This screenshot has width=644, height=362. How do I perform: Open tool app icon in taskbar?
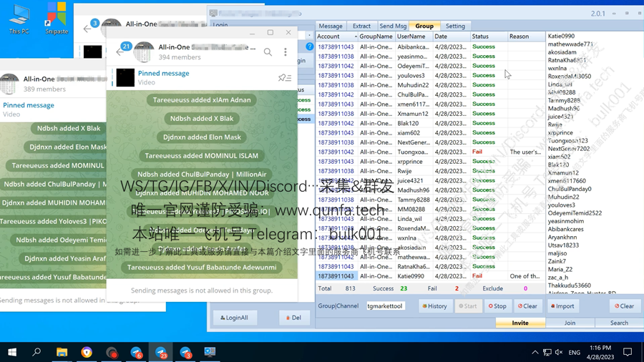coord(210,352)
